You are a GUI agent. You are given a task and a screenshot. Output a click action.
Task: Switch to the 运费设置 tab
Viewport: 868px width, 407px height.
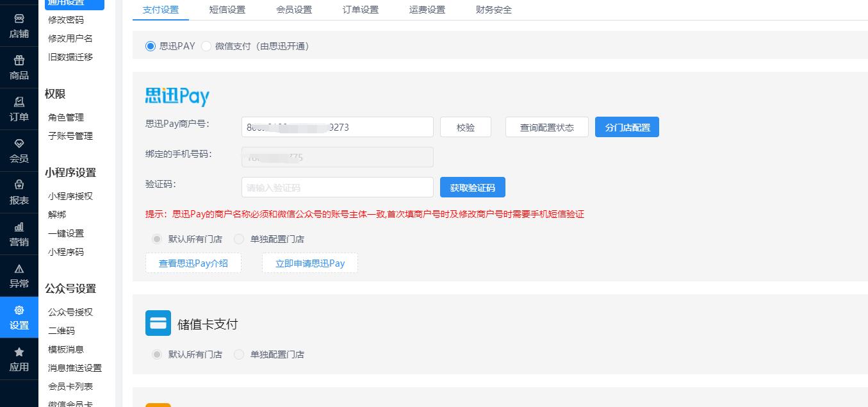tap(427, 10)
